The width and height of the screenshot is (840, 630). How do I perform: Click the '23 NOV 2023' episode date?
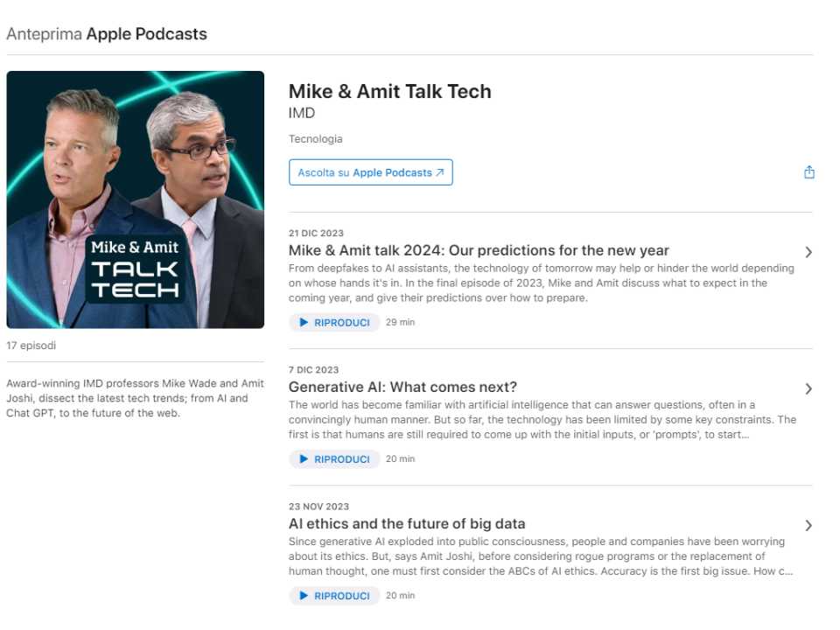pyautogui.click(x=318, y=507)
